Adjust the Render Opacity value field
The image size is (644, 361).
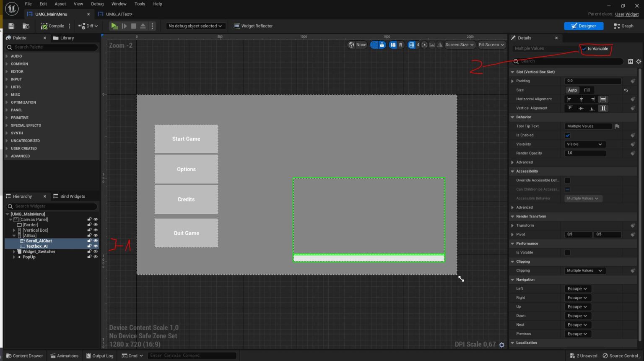coord(585,153)
